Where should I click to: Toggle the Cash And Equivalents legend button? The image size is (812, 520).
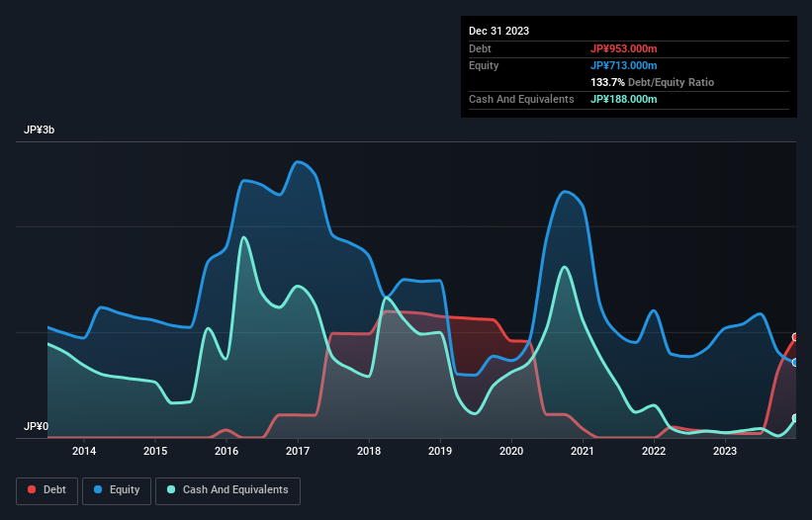(227, 490)
